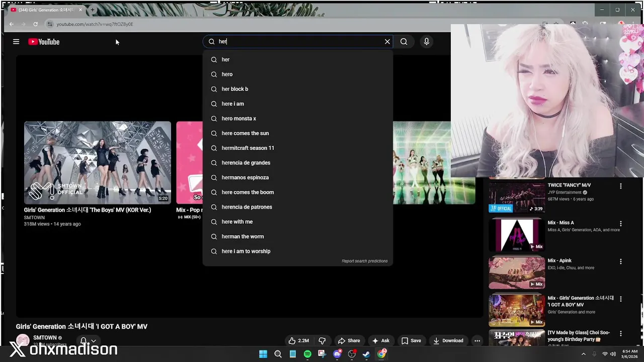Viewport: 644px width, 362px height.
Task: Open 'The Boys' MV end-screen thumbnail
Action: coord(98,162)
